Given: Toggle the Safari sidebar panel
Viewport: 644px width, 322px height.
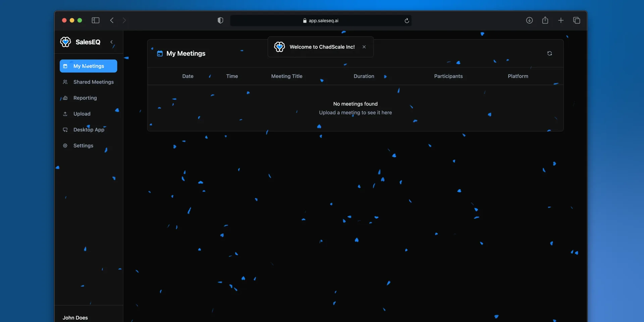Looking at the screenshot, I should (x=96, y=20).
